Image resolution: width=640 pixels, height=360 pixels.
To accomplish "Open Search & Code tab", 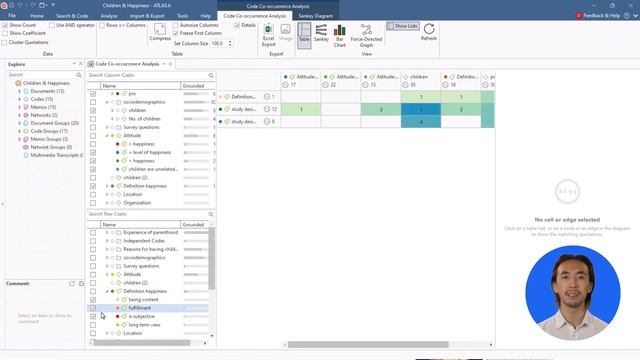I will (72, 16).
